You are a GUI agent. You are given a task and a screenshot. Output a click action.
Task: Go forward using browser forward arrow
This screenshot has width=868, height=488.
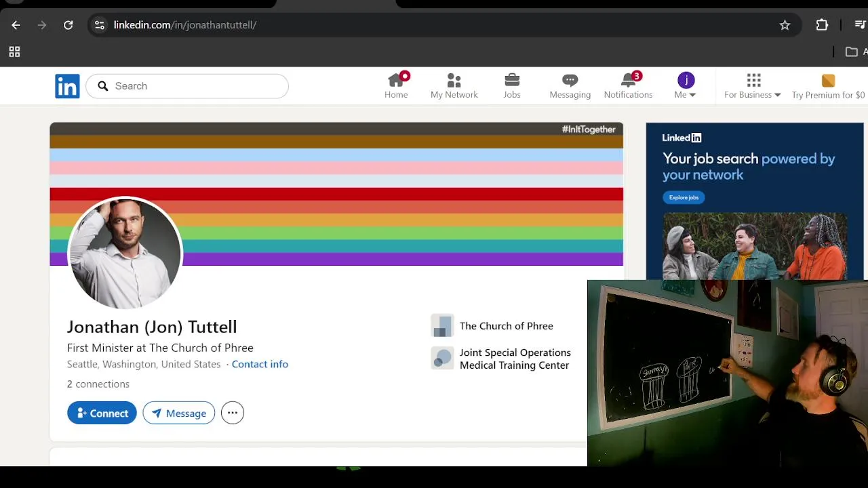(42, 25)
